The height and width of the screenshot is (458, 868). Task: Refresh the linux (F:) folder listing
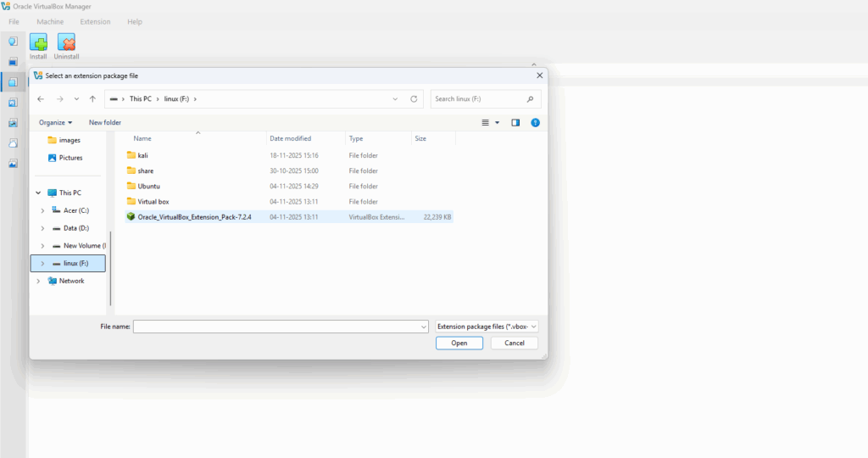tap(414, 99)
